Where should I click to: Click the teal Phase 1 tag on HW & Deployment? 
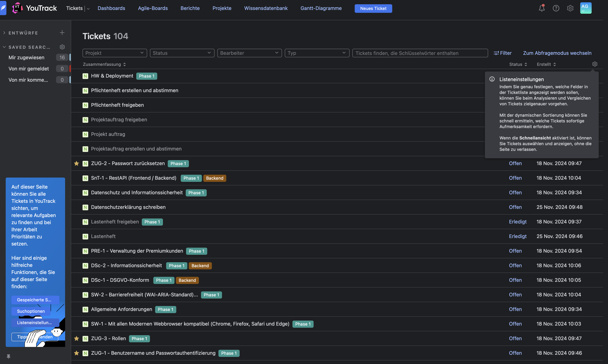[x=146, y=76]
